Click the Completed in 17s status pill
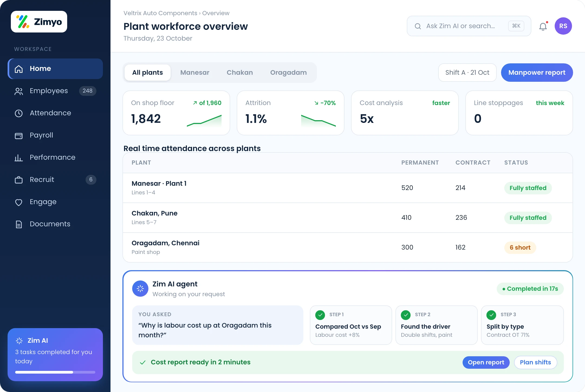Image resolution: width=585 pixels, height=392 pixels. (x=530, y=289)
